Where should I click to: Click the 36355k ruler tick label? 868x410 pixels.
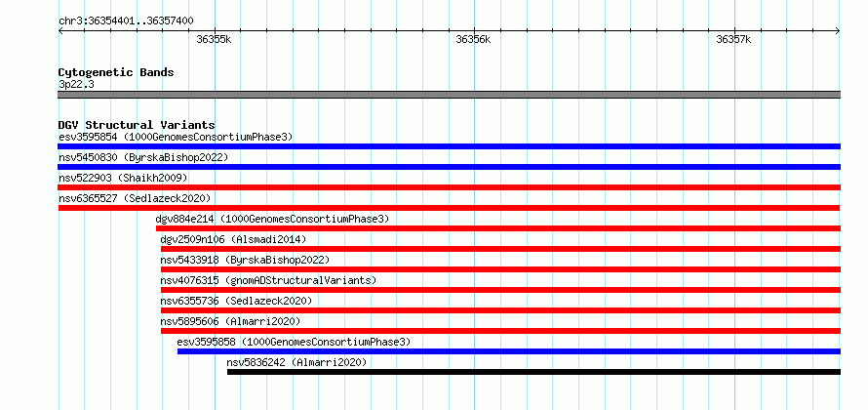pyautogui.click(x=214, y=39)
